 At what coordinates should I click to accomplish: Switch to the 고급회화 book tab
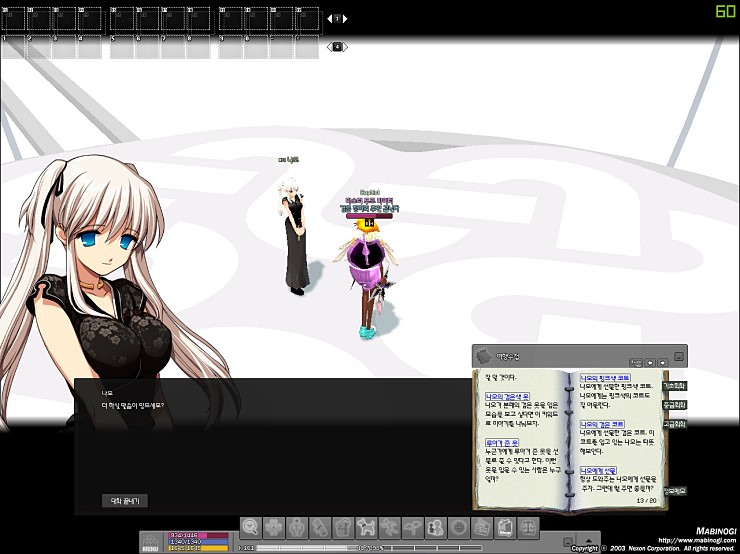click(x=675, y=424)
